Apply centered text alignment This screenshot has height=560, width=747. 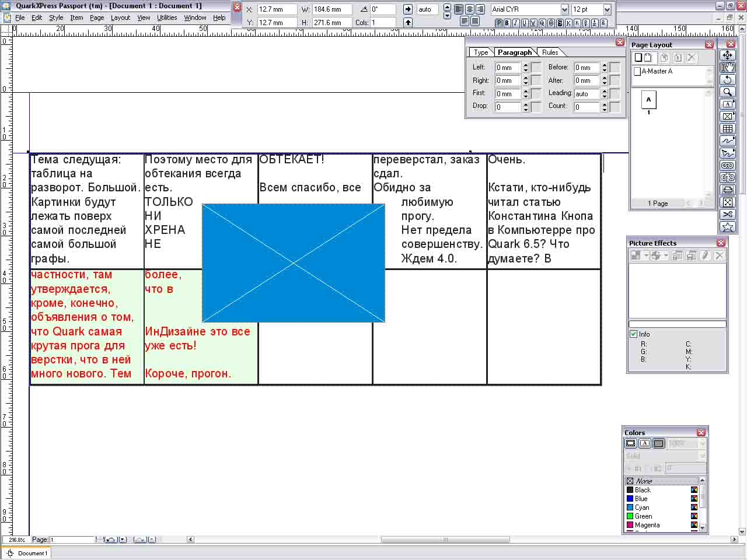tap(469, 9)
